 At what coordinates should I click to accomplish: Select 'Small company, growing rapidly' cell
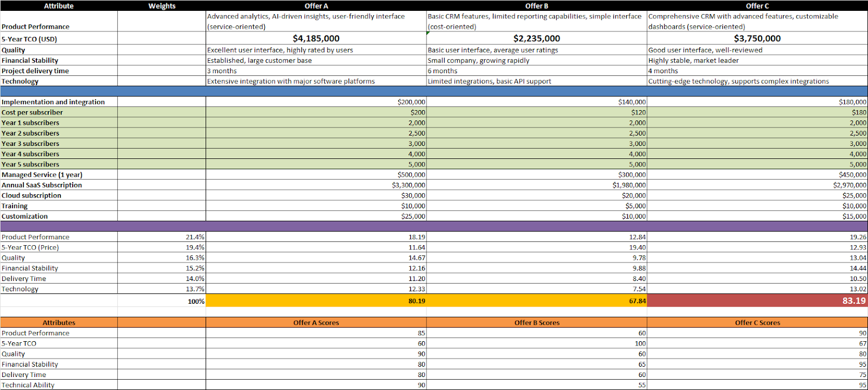[537, 60]
